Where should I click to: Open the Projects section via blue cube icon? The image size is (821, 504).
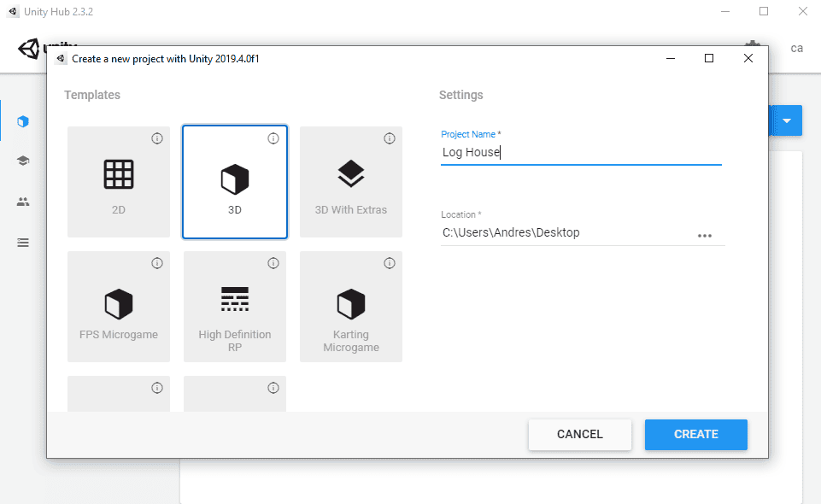[x=22, y=120]
